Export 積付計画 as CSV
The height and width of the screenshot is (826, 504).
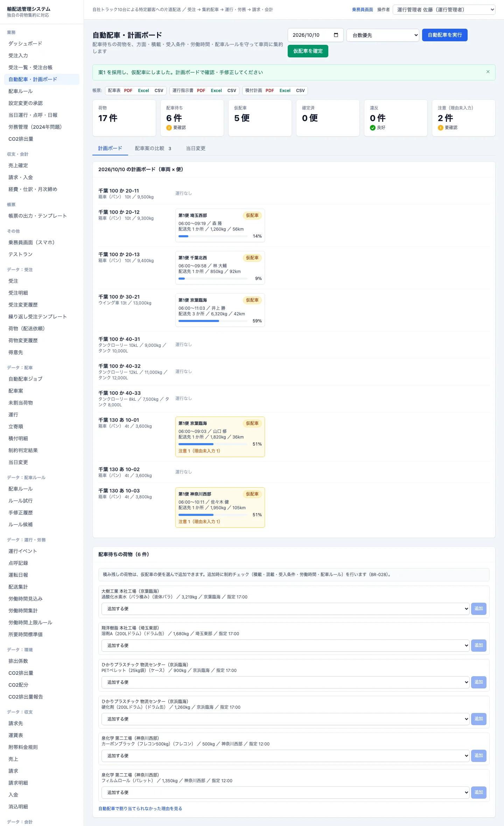tap(300, 91)
